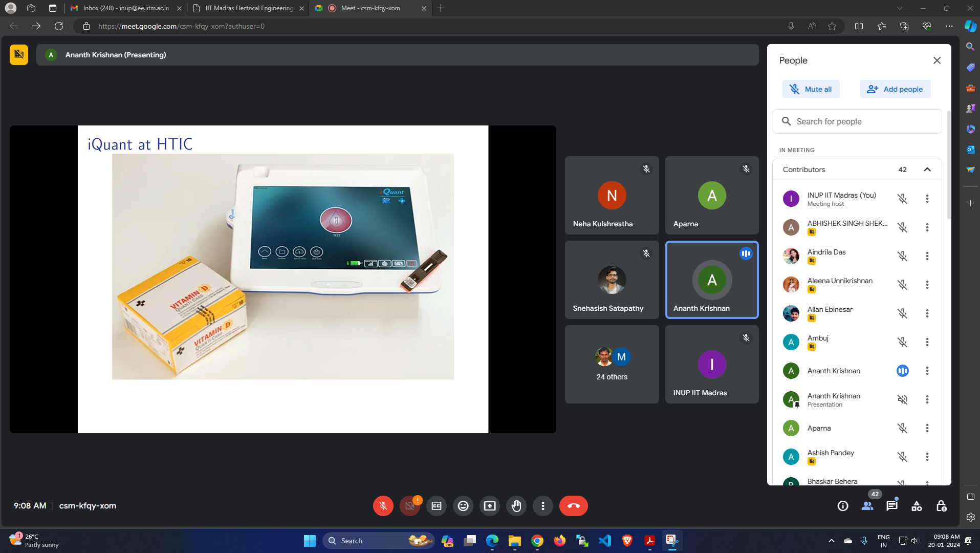Open Visual Studio Code from taskbar
The image size is (980, 553).
click(x=604, y=541)
